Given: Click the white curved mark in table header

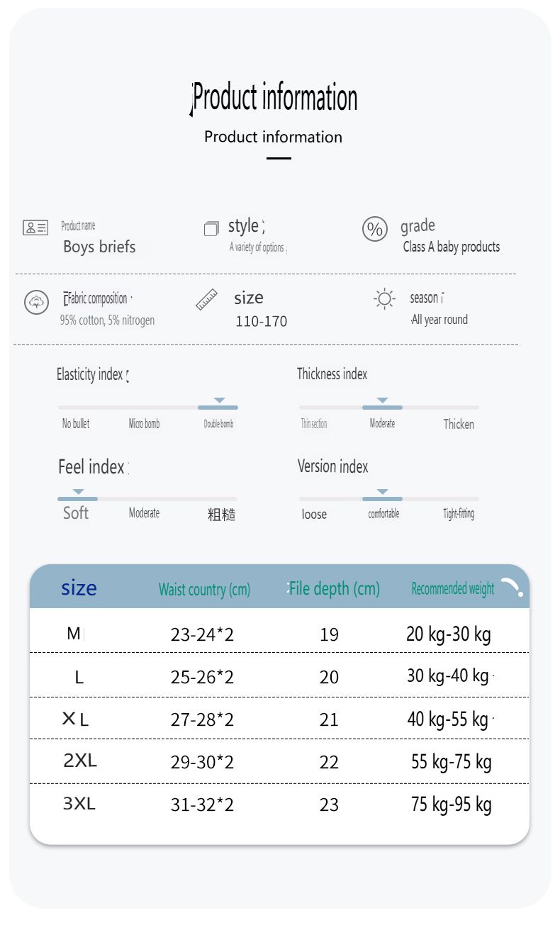Looking at the screenshot, I should (x=512, y=587).
